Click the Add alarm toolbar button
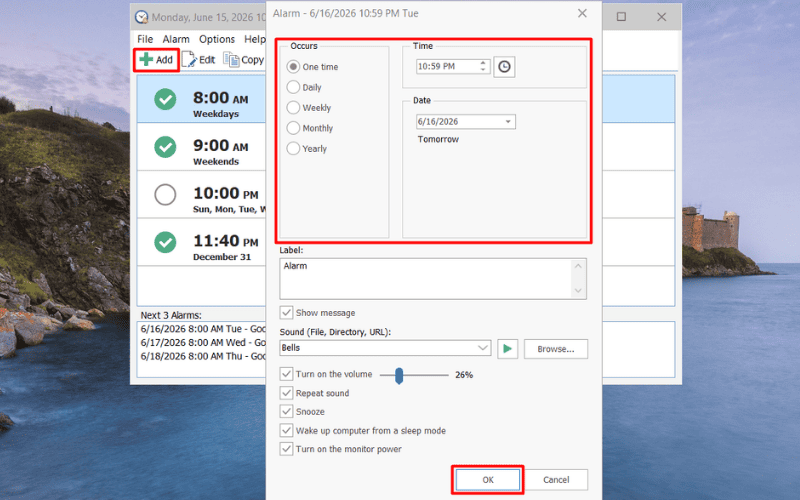The height and width of the screenshot is (500, 800). tap(156, 60)
